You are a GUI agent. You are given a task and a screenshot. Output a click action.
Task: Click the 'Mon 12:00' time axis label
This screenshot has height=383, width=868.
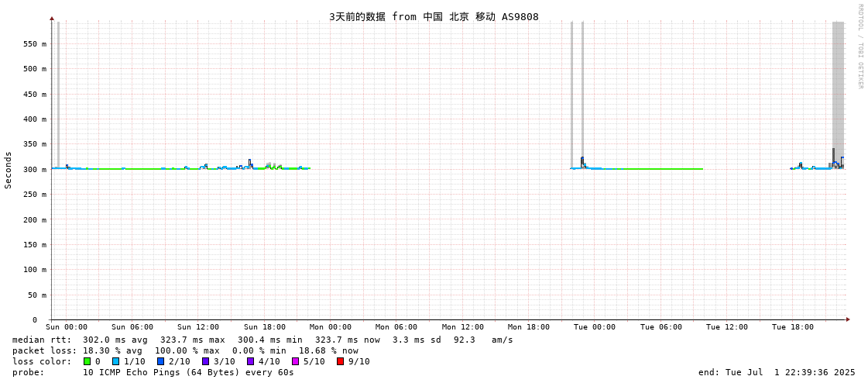pos(463,327)
